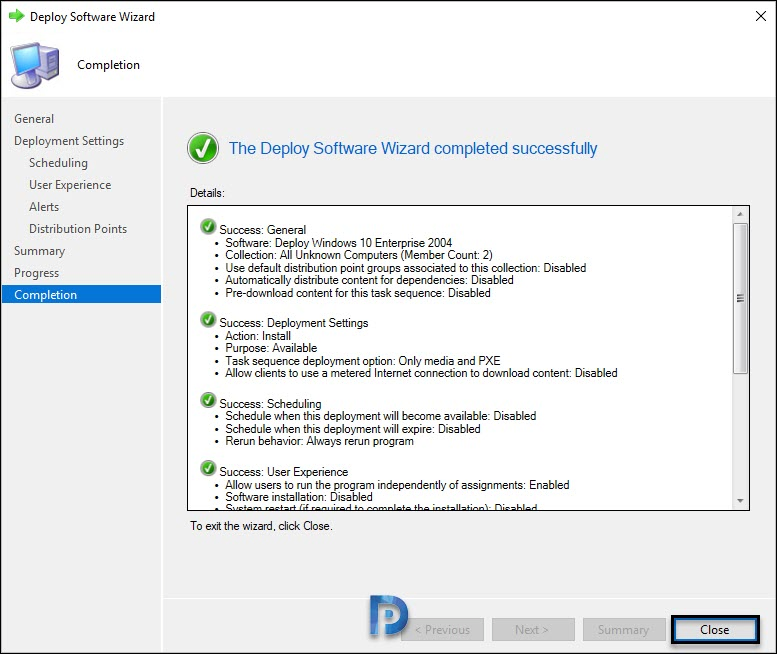This screenshot has width=777, height=654.
Task: Go to the Scheduling step in sidebar
Action: click(58, 163)
